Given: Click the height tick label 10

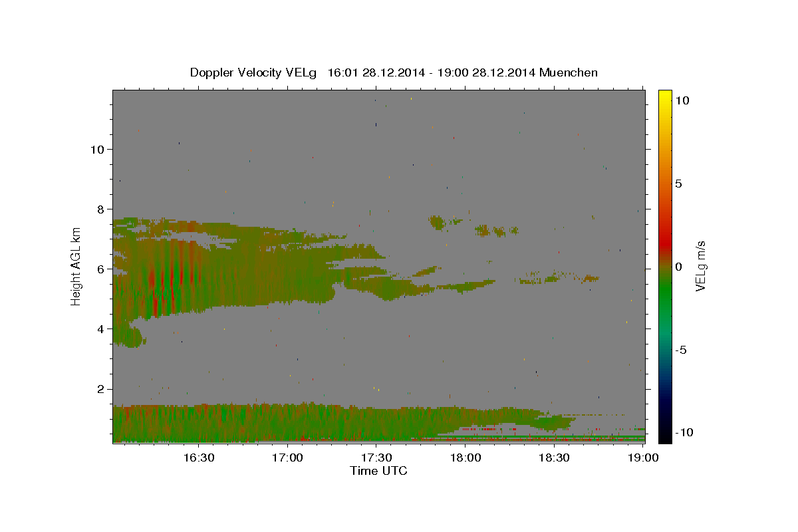Looking at the screenshot, I should [x=99, y=149].
